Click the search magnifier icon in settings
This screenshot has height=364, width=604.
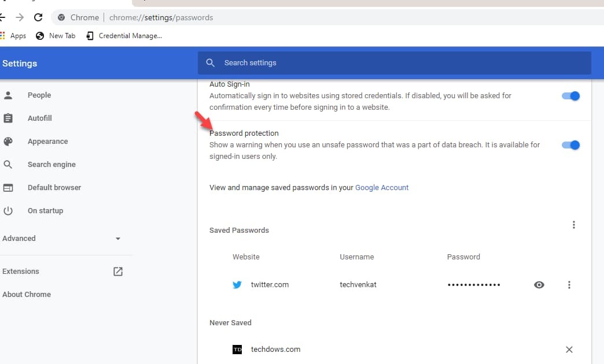211,63
